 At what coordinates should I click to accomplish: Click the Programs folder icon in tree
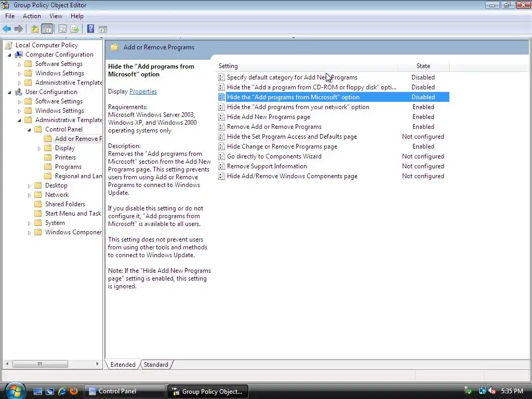tap(48, 167)
